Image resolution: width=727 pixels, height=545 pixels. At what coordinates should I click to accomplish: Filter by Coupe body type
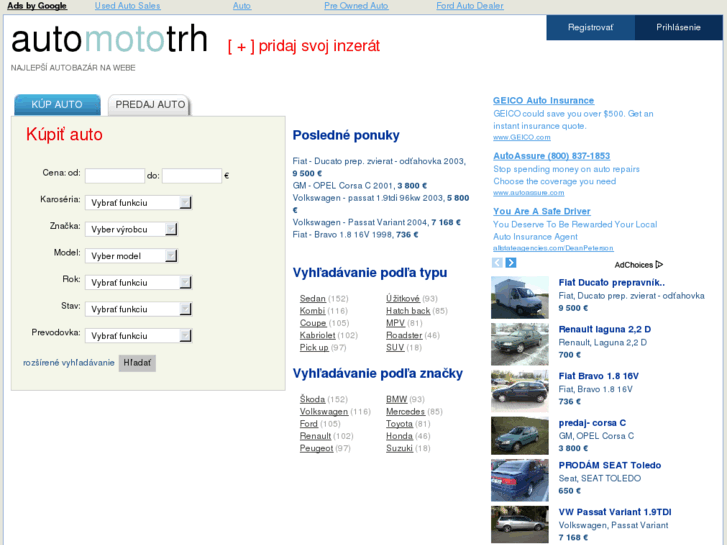[x=313, y=323]
